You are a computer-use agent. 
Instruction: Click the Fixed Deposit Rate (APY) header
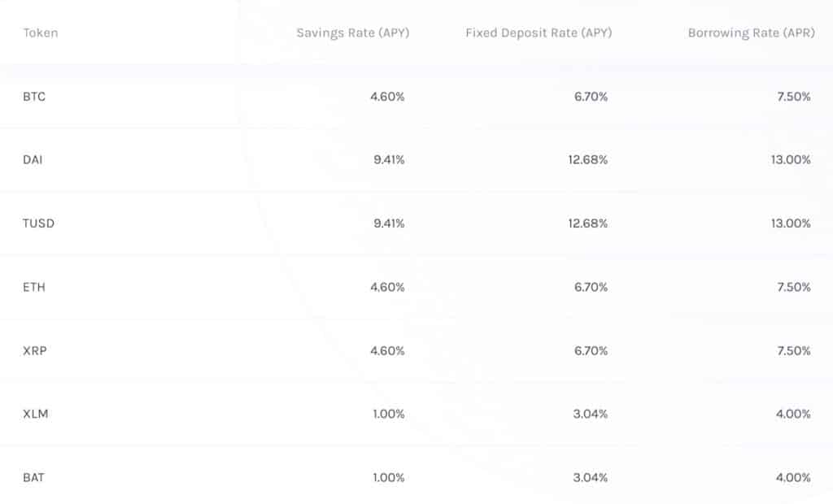[x=539, y=33]
